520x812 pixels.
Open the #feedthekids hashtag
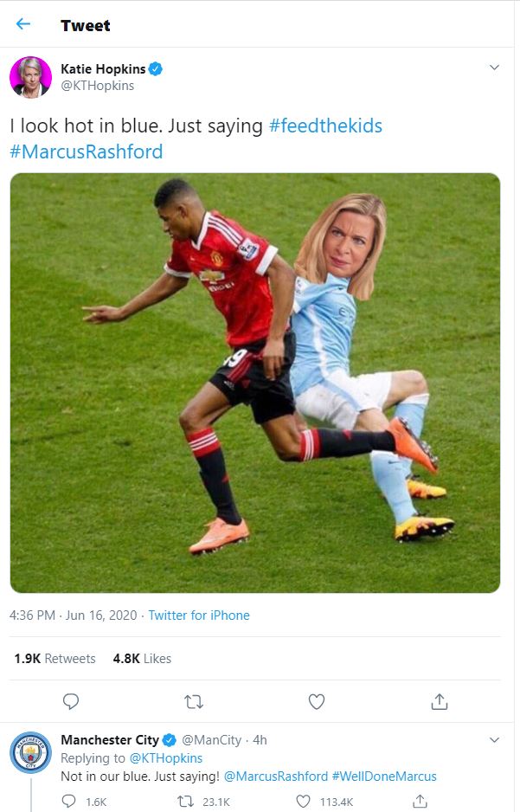(x=325, y=126)
